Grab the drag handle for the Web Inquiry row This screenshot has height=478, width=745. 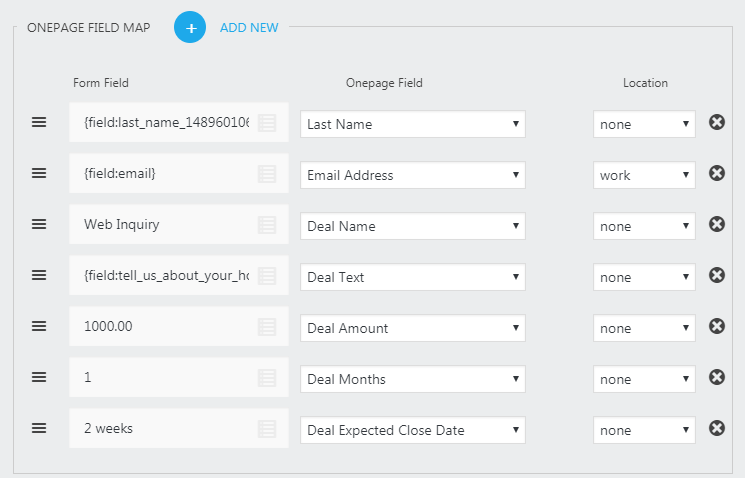(x=39, y=224)
